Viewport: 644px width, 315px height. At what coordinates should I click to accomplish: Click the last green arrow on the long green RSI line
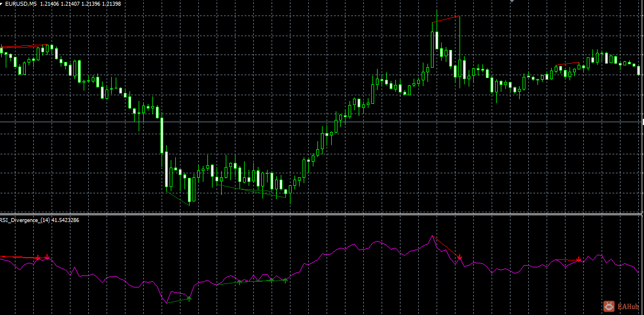pos(285,280)
